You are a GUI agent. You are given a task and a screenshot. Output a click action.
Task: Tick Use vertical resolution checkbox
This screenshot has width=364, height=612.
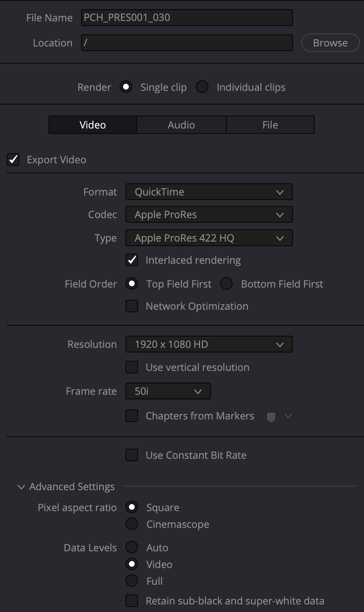click(x=132, y=367)
